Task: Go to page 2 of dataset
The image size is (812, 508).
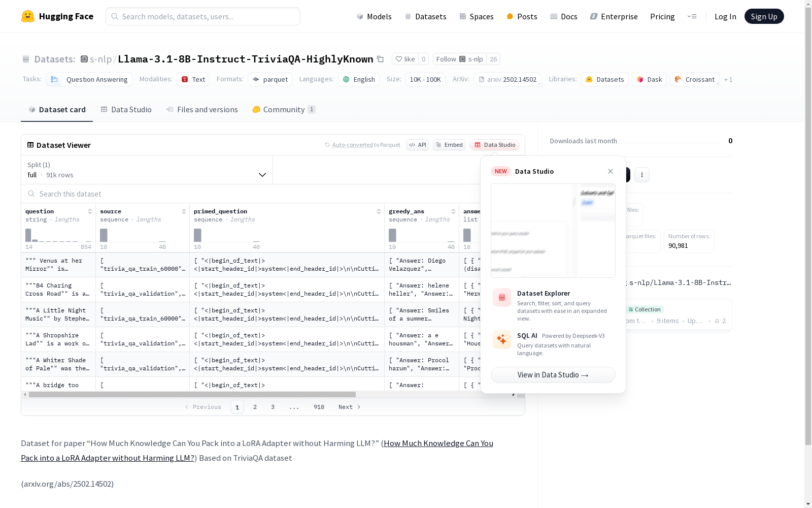Action: [x=255, y=407]
